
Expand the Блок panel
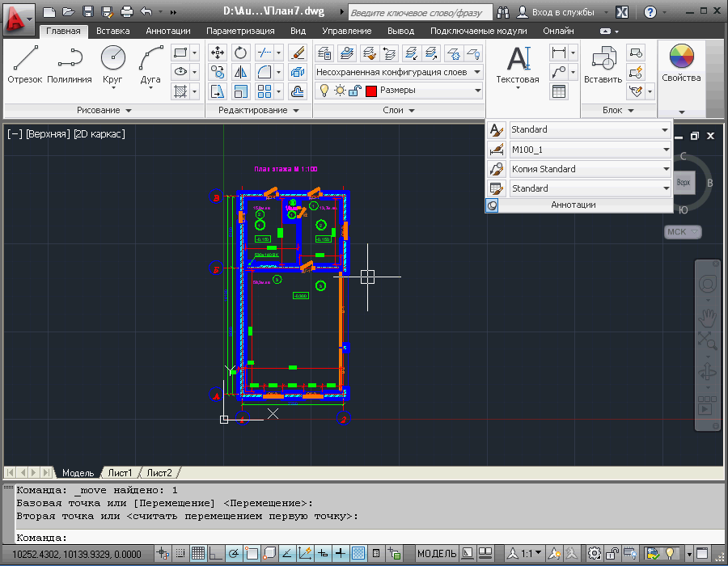pyautogui.click(x=618, y=111)
